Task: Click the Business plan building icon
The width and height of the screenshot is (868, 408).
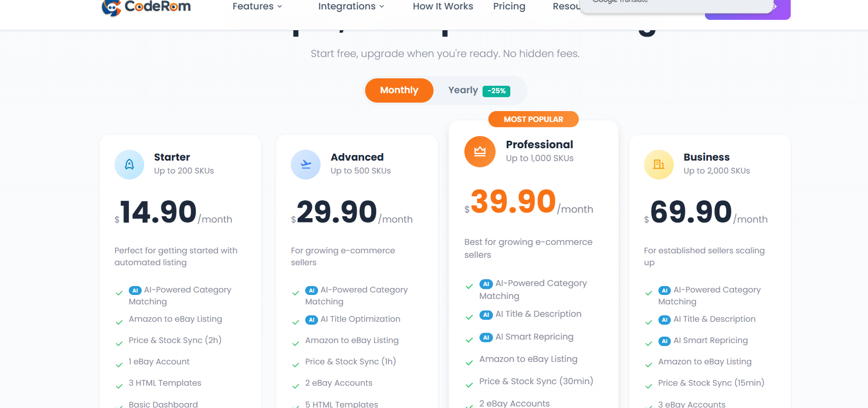Action: (x=659, y=165)
